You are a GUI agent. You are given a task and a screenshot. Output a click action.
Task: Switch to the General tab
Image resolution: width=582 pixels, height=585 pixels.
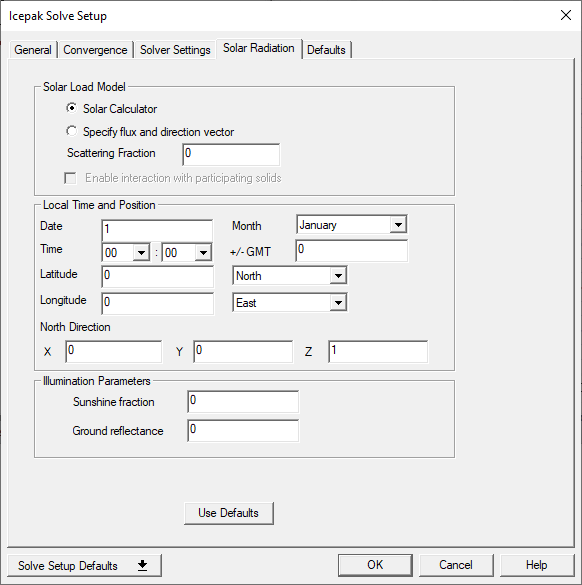33,50
